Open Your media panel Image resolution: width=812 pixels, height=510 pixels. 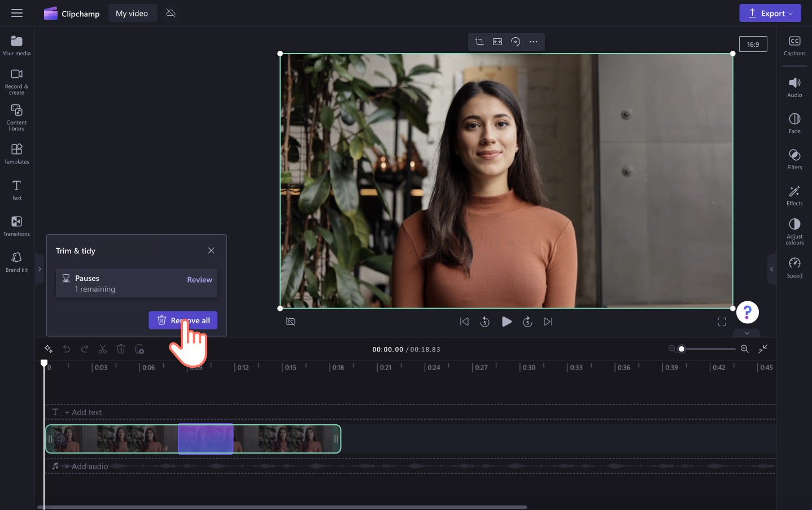point(17,46)
